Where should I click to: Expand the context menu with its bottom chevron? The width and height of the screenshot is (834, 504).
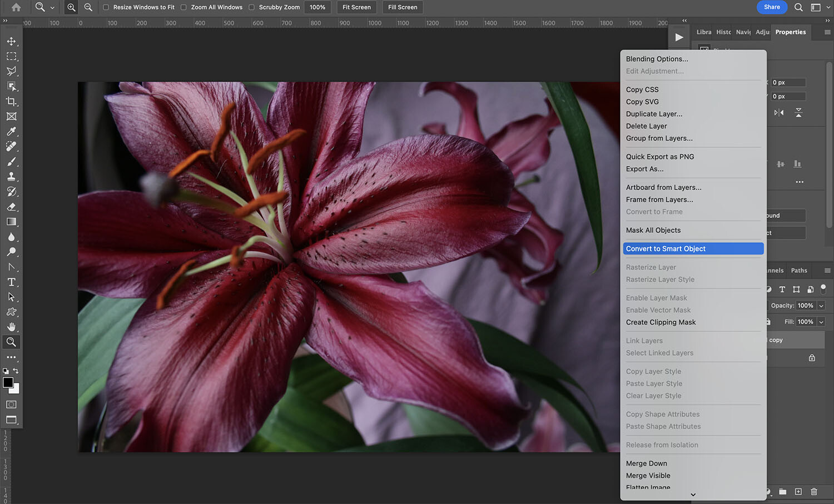(x=692, y=494)
